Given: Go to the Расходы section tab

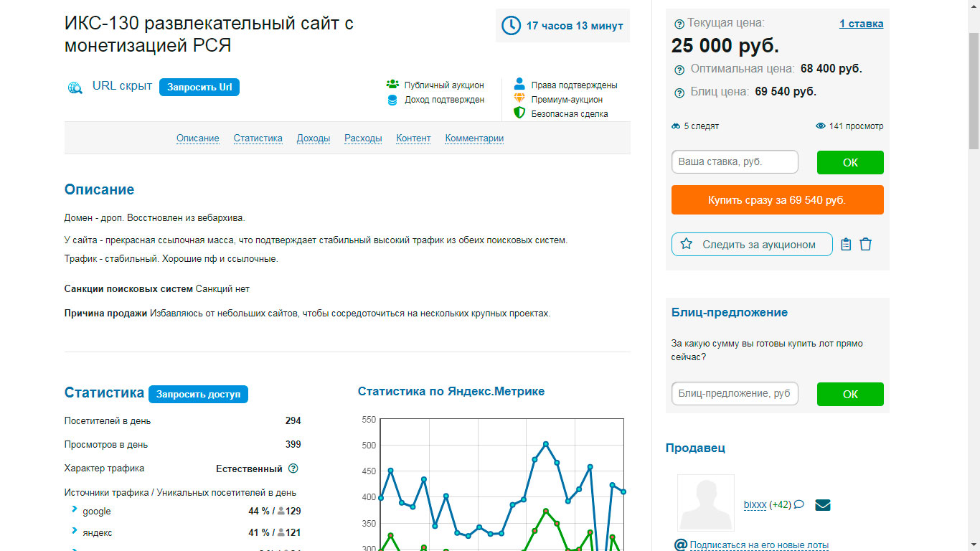Looking at the screenshot, I should pyautogui.click(x=363, y=138).
